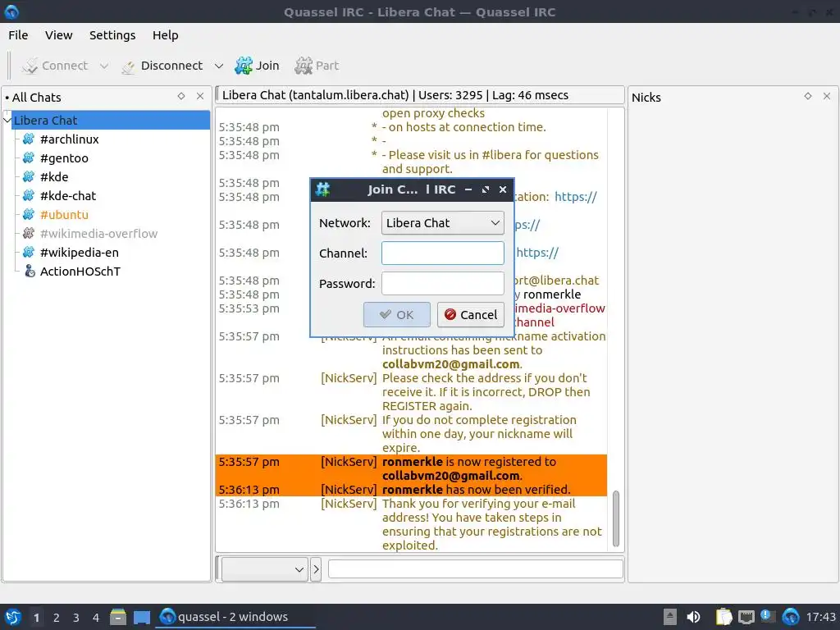Switch to virtual desktop 3
Viewport: 840px width, 630px height.
click(x=76, y=618)
